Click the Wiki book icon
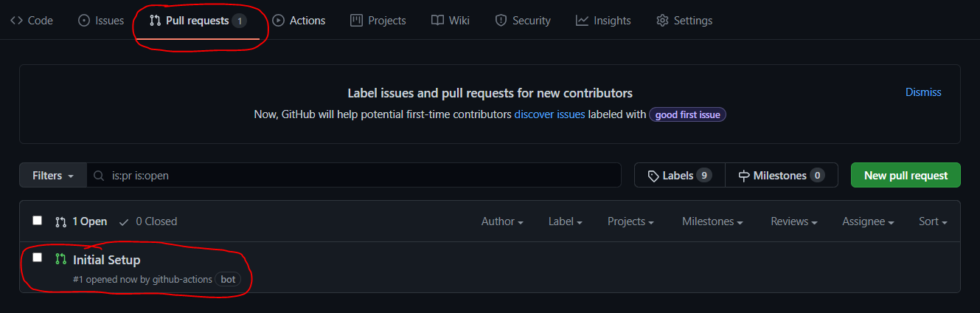Image resolution: width=980 pixels, height=313 pixels. pyautogui.click(x=437, y=21)
